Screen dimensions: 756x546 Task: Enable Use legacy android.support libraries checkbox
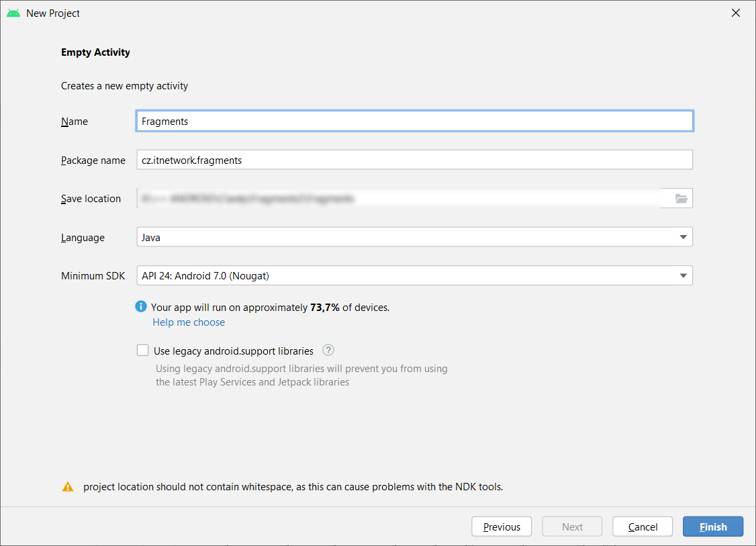[x=142, y=350]
